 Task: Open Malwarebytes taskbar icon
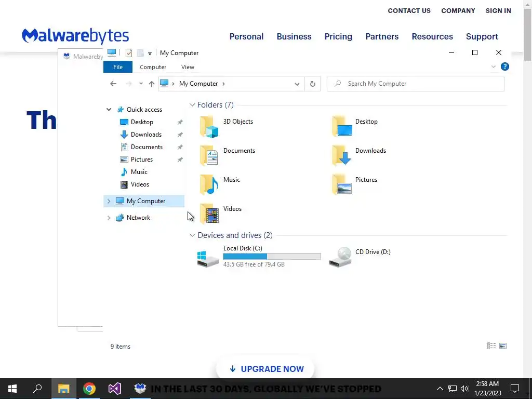140,389
